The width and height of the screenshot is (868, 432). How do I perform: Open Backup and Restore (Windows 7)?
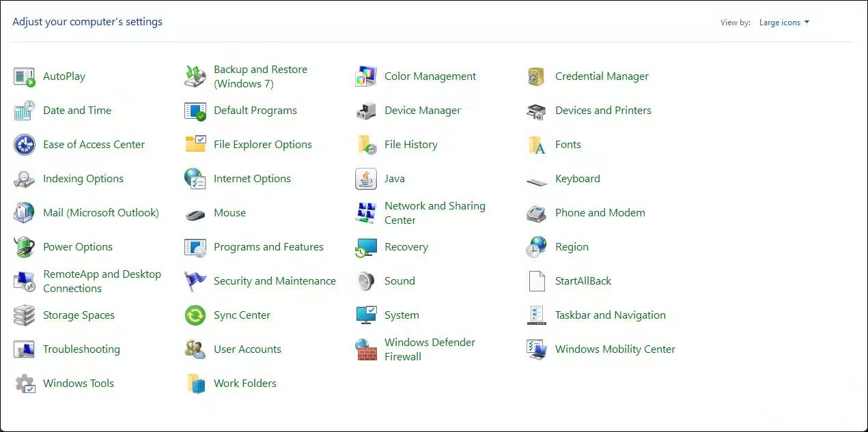[x=260, y=76]
